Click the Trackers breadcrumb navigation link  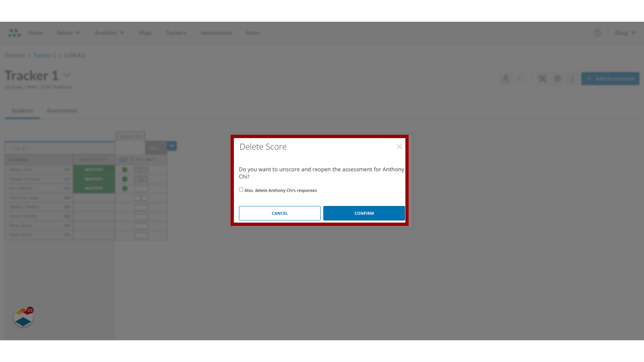pos(15,55)
